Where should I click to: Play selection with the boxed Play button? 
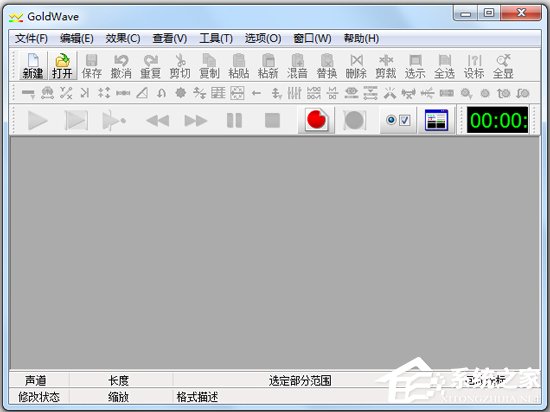click(x=76, y=120)
